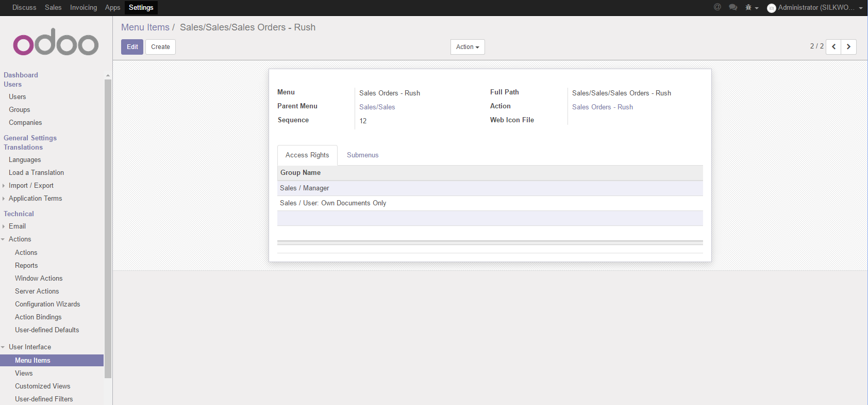Viewport: 868px width, 405px height.
Task: Open Views in the sidebar
Action: (x=24, y=374)
